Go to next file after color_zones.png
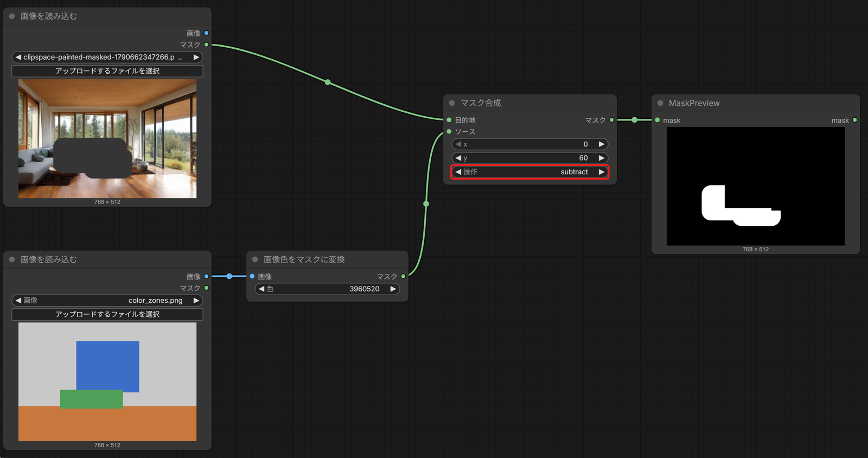Image resolution: width=868 pixels, height=458 pixels. (196, 300)
